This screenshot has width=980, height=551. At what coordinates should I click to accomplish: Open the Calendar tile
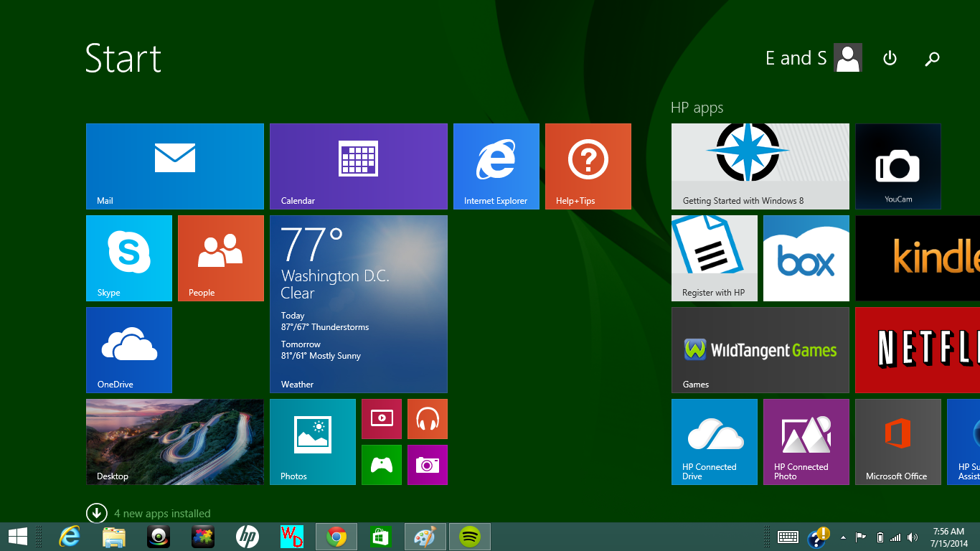(359, 166)
